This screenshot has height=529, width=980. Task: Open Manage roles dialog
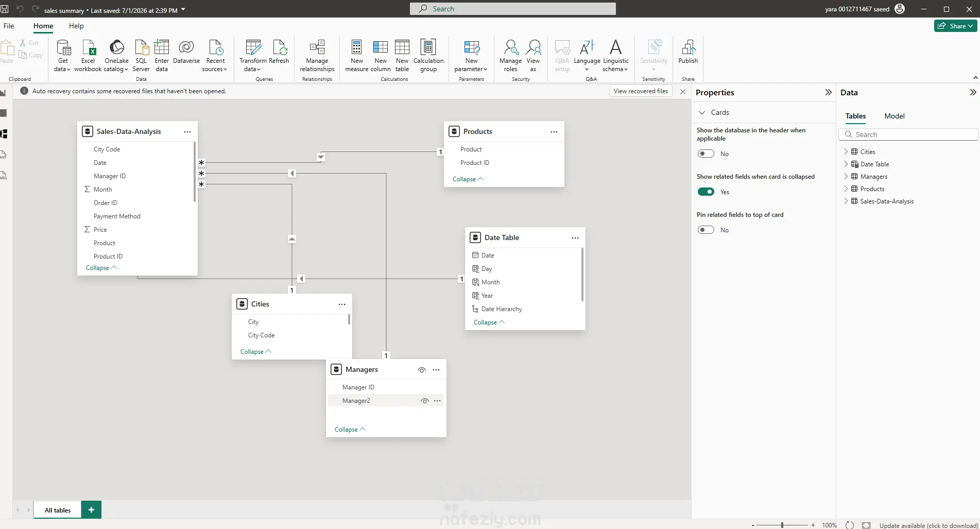tap(511, 56)
